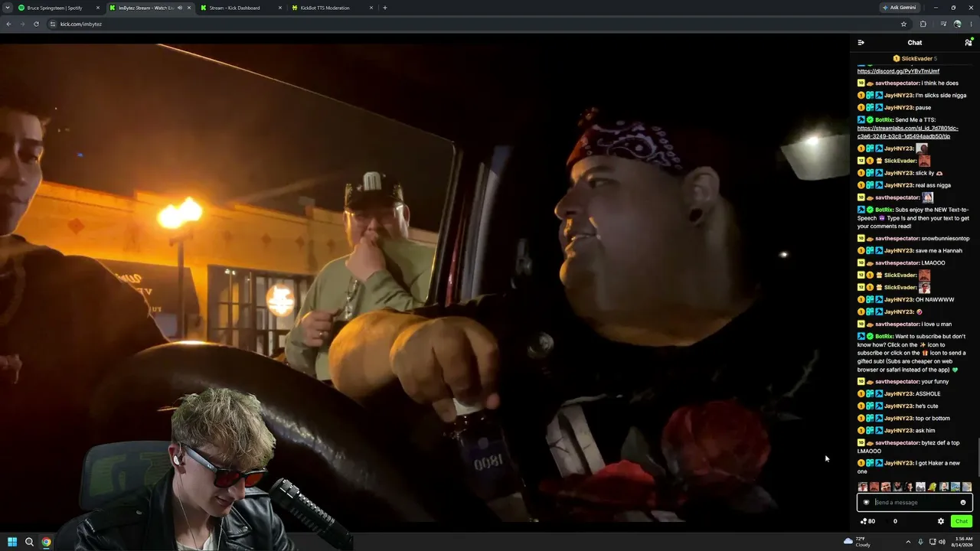Mute the ImBytez Stream tab audio icon
Viewport: 980px width, 551px height.
(180, 8)
